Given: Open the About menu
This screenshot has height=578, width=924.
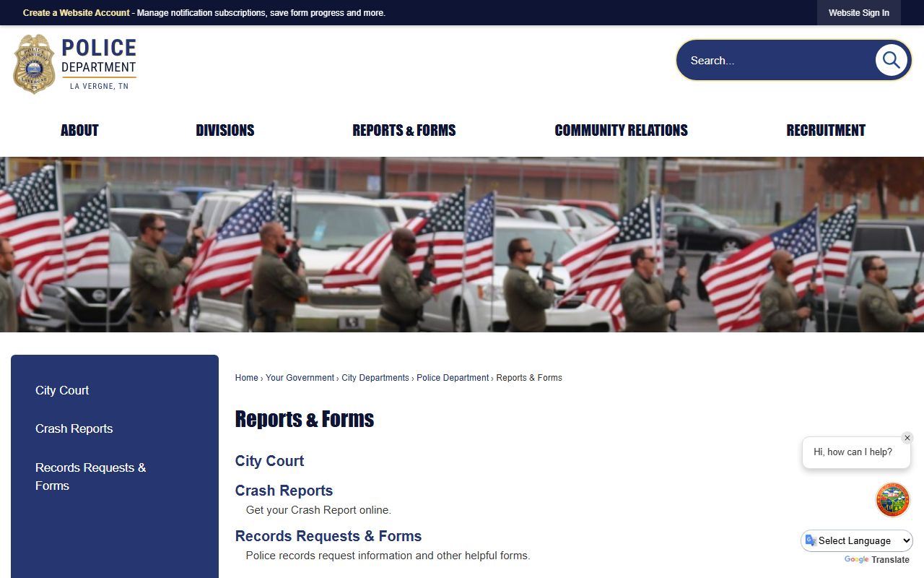Looking at the screenshot, I should click(x=79, y=130).
